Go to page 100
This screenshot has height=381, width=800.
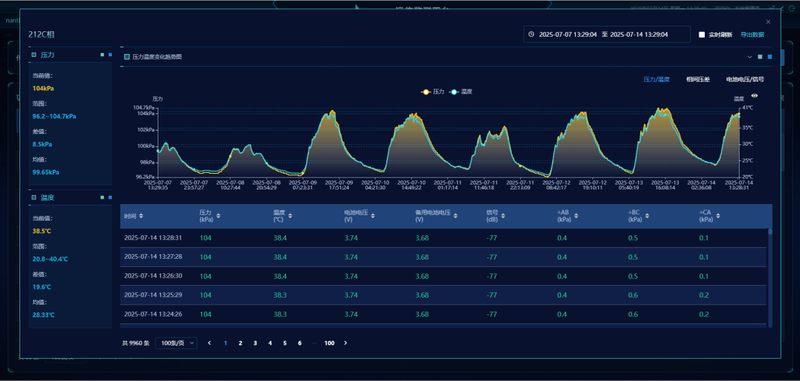[x=329, y=343]
